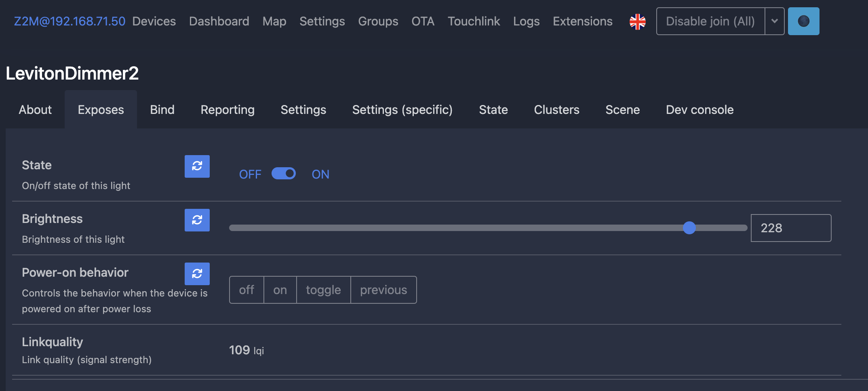Screen dimensions: 868x391
Task: Set power-on behavior to on
Action: coord(280,290)
